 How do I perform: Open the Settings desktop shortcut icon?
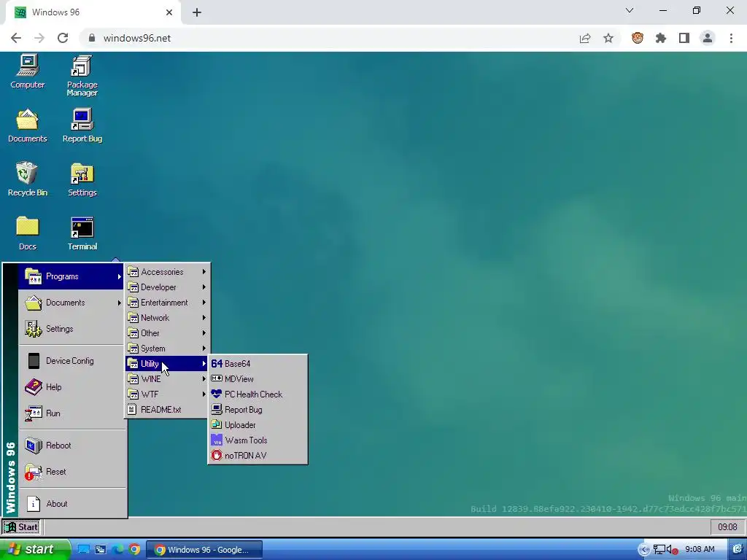(82, 179)
